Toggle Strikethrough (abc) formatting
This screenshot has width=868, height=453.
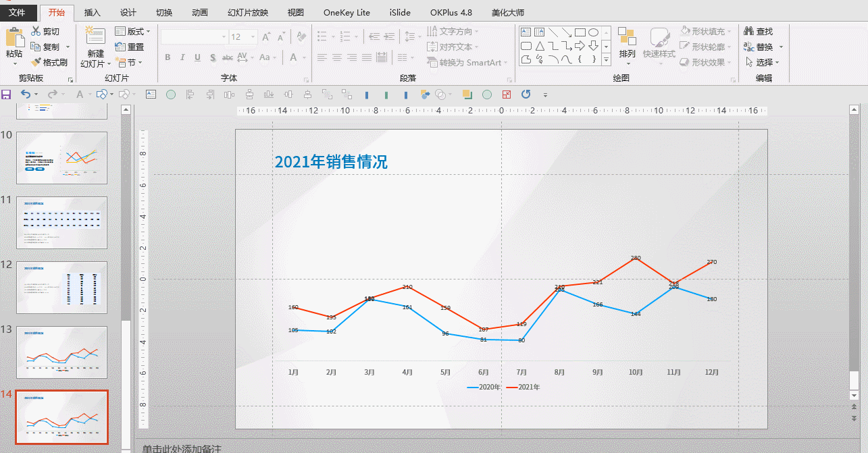(x=228, y=57)
